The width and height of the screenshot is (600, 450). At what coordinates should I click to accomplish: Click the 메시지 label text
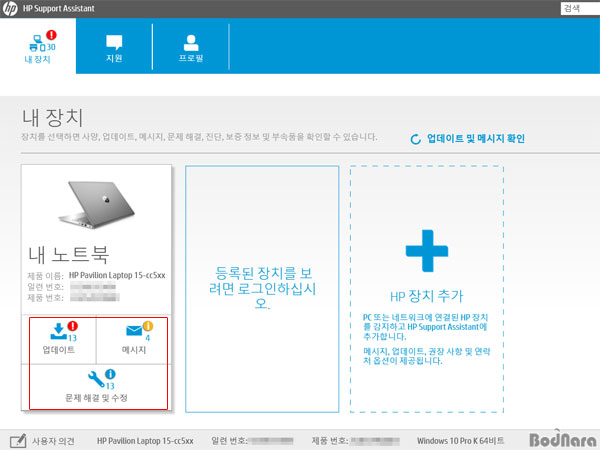tap(134, 350)
